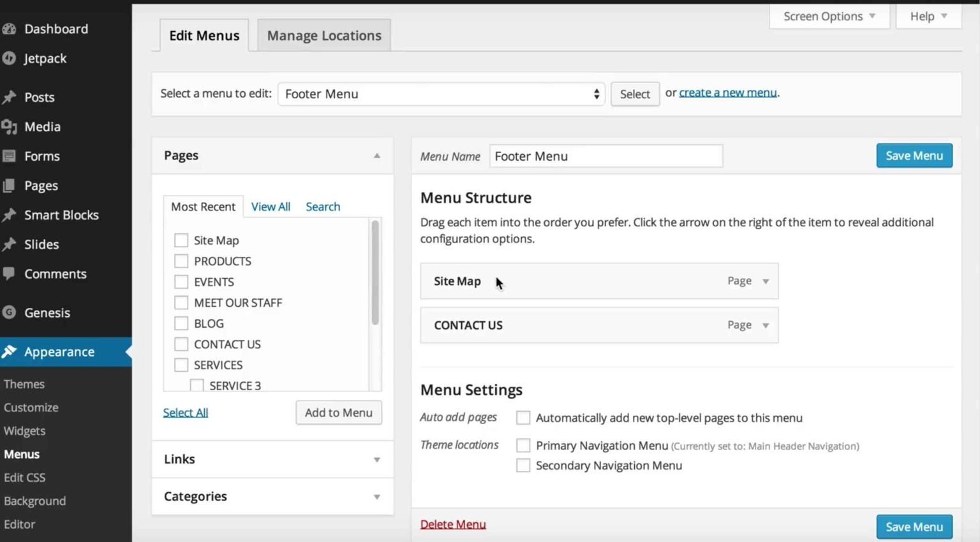The height and width of the screenshot is (542, 980).
Task: Expand the Links panel
Action: (376, 460)
